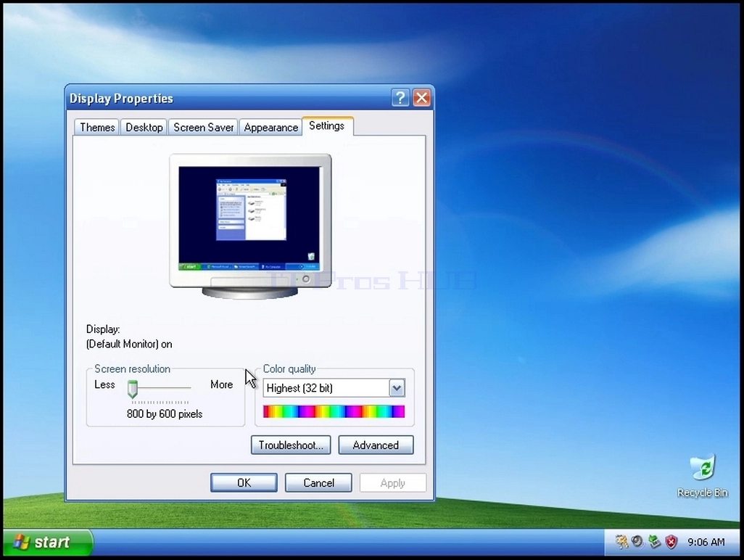
Task: Select the Appearance tab
Action: click(x=270, y=127)
